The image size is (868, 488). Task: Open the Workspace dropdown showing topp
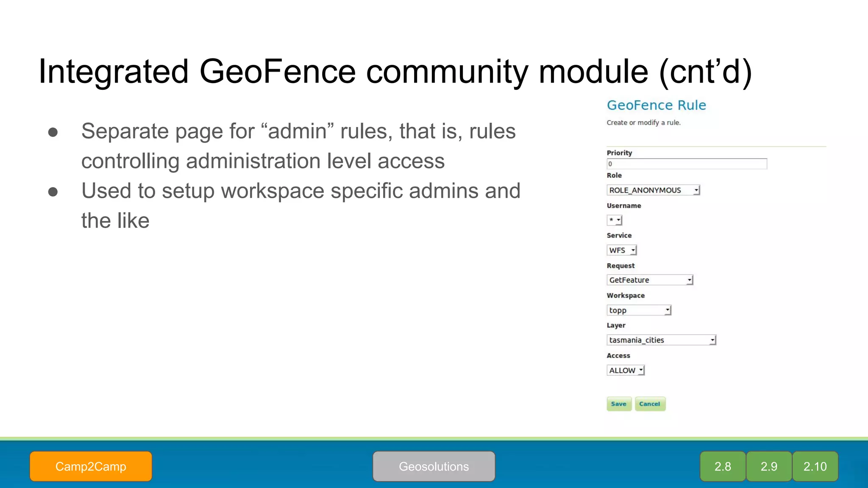point(639,310)
